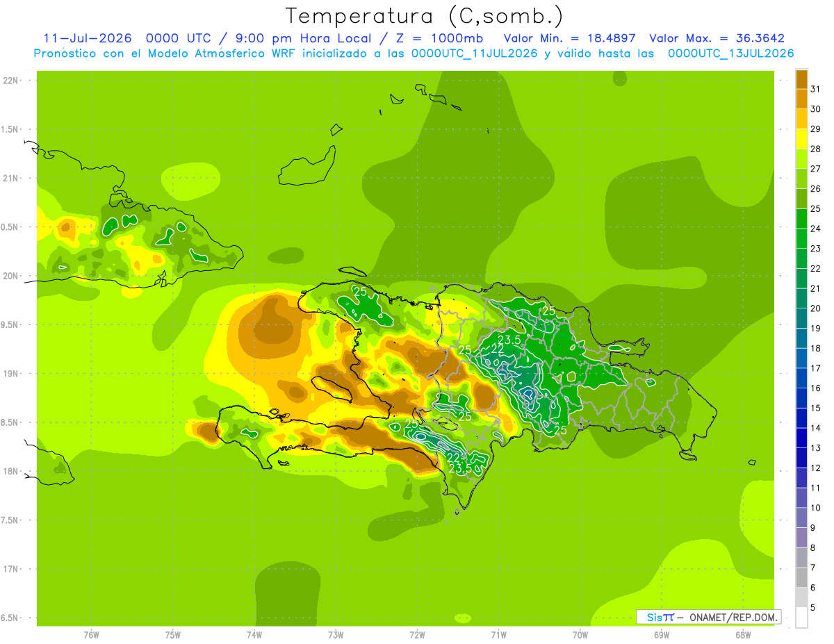Click the "76W" longitude axis label
Screen dimensions: 834x644
91,635
